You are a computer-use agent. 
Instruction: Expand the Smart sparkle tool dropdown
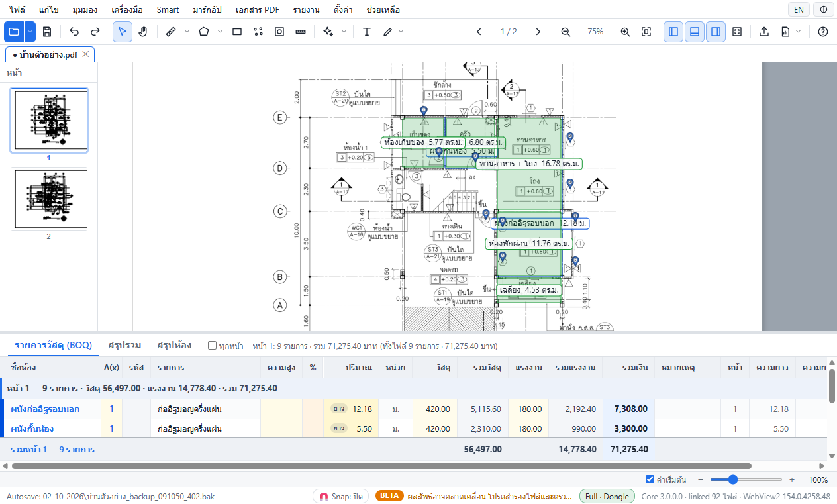344,32
